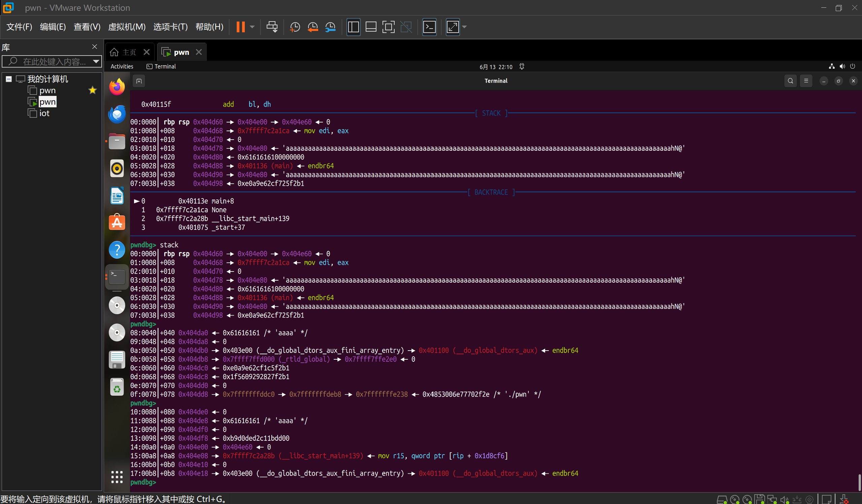Image resolution: width=862 pixels, height=504 pixels.
Task: Open the Files manager from the dock
Action: (x=117, y=141)
